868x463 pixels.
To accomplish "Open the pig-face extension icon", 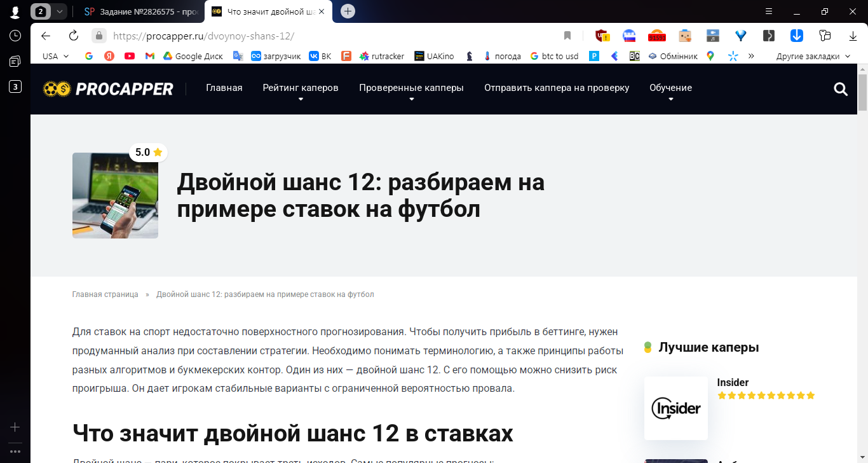I will click(684, 36).
